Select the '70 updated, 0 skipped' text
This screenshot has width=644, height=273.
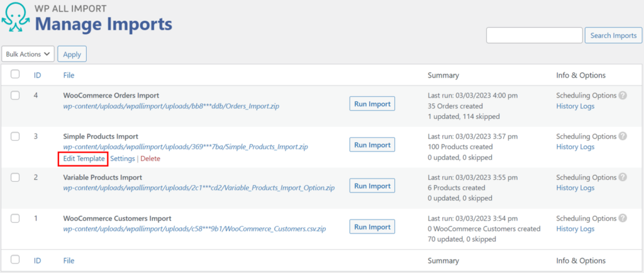462,239
